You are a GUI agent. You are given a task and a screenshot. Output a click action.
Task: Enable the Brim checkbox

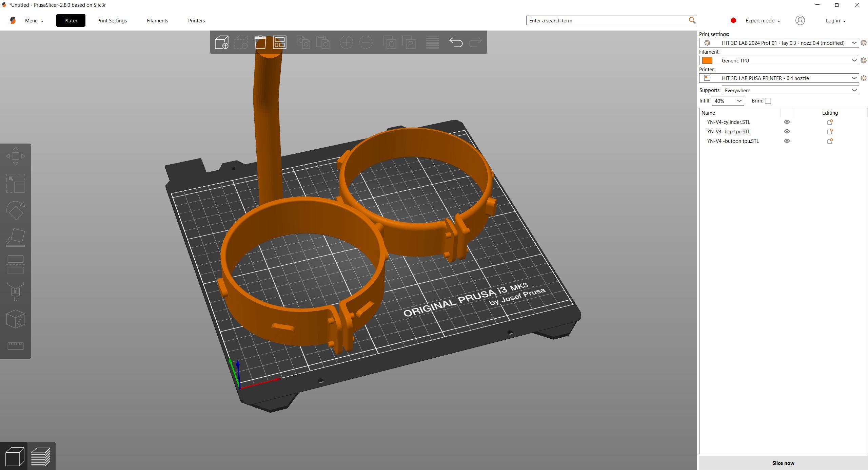click(768, 101)
